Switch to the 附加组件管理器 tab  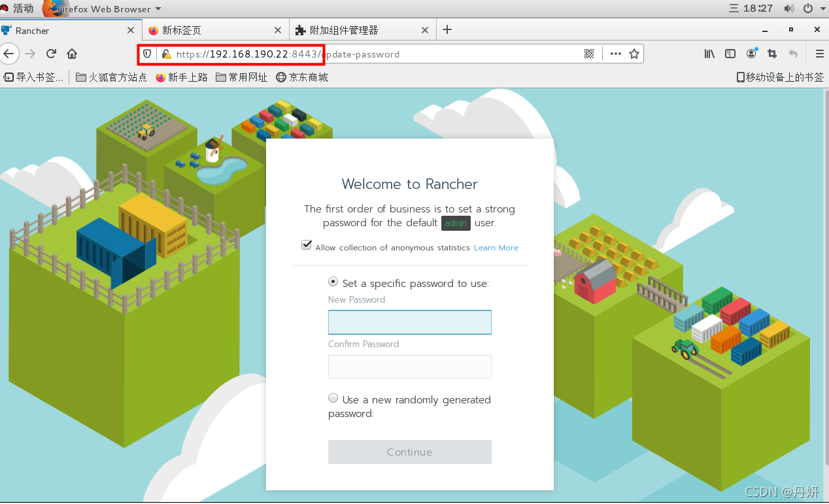(x=362, y=30)
